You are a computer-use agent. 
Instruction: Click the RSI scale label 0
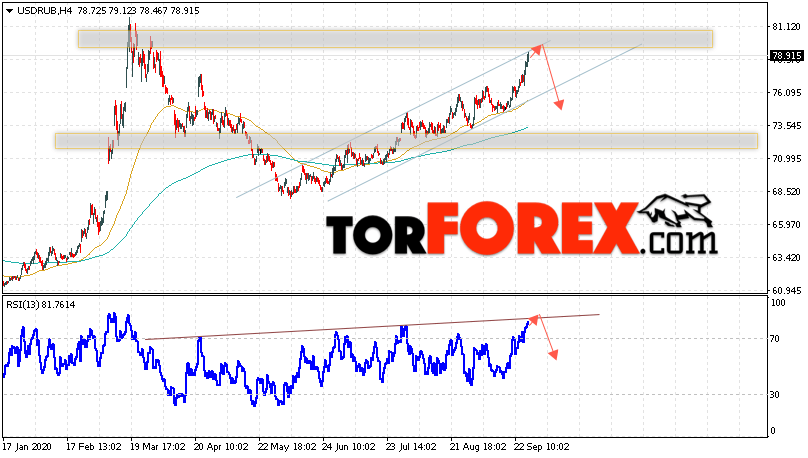[x=773, y=431]
